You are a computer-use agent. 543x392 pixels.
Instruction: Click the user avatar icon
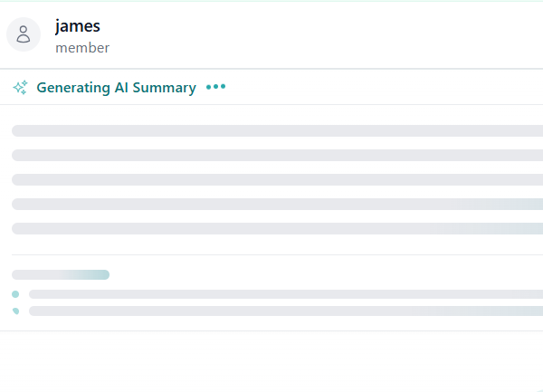click(x=24, y=35)
